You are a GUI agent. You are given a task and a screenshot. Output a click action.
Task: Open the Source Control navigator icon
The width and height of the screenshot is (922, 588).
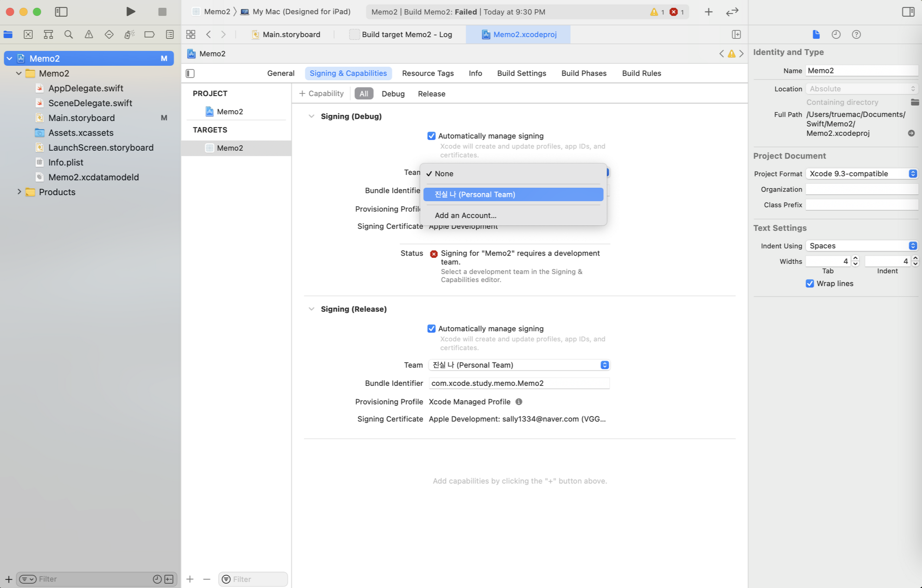pyautogui.click(x=28, y=34)
